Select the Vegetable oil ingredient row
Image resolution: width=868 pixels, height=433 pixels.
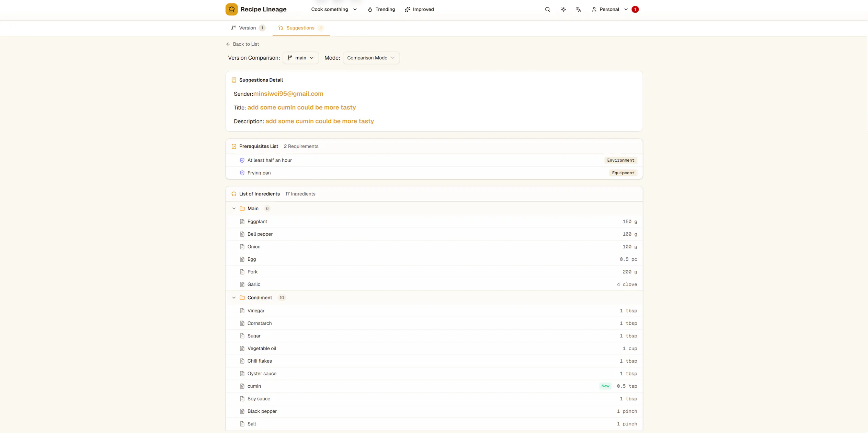(434, 349)
